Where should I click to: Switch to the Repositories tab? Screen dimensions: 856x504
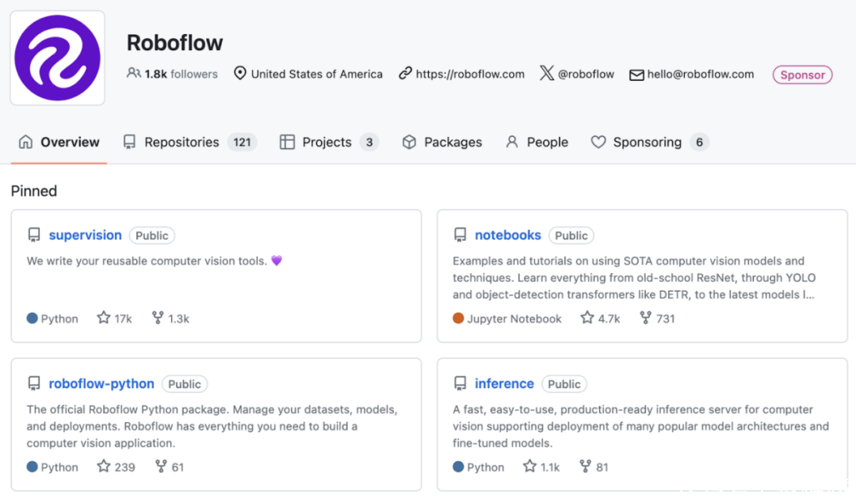pos(181,143)
